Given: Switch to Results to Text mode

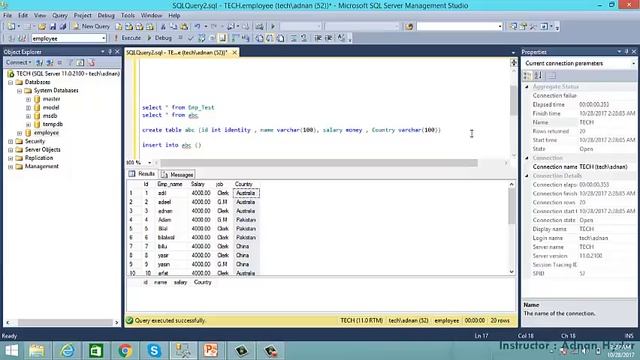Looking at the screenshot, I should (259, 38).
